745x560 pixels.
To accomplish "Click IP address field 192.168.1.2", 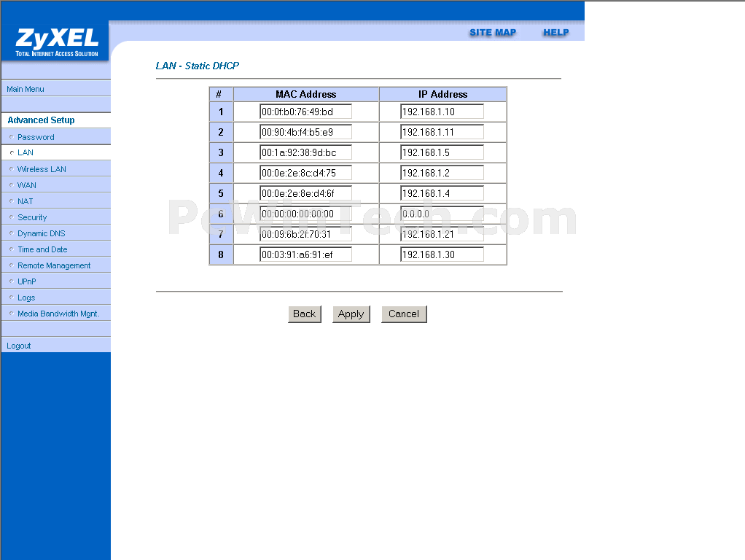I will coord(442,173).
